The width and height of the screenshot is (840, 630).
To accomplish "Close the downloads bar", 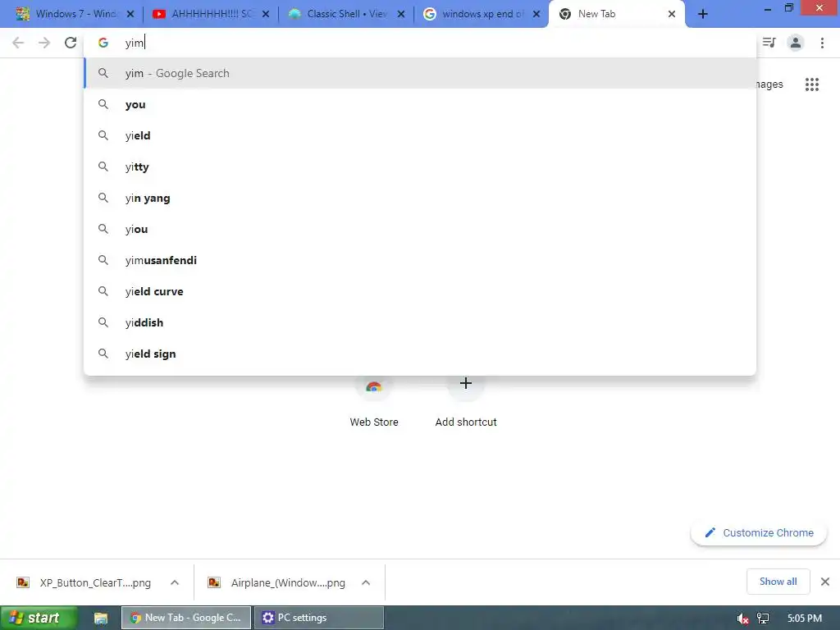I will [825, 582].
